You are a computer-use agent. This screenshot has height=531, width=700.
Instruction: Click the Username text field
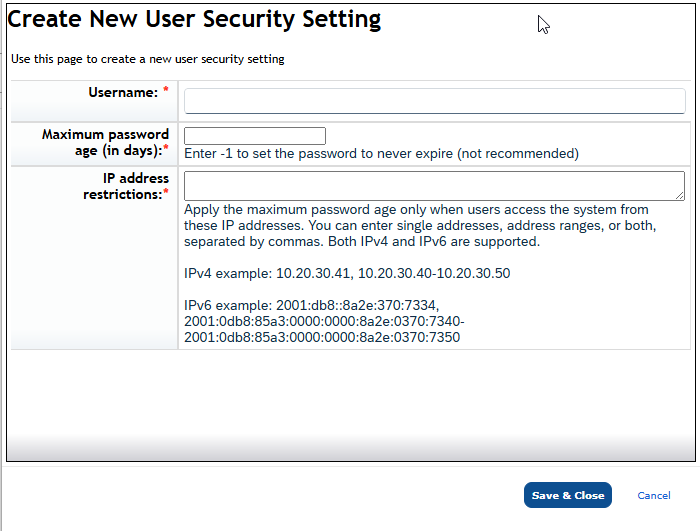point(434,101)
